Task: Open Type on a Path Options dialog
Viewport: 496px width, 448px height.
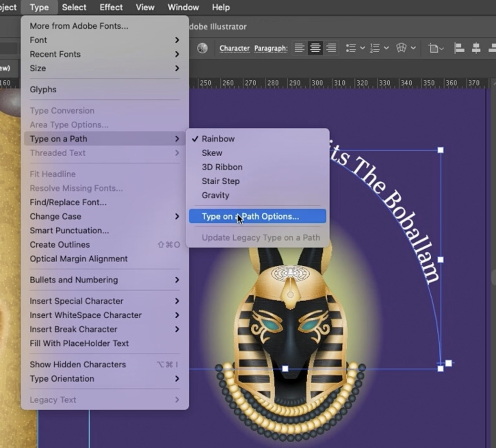Action: [257, 216]
